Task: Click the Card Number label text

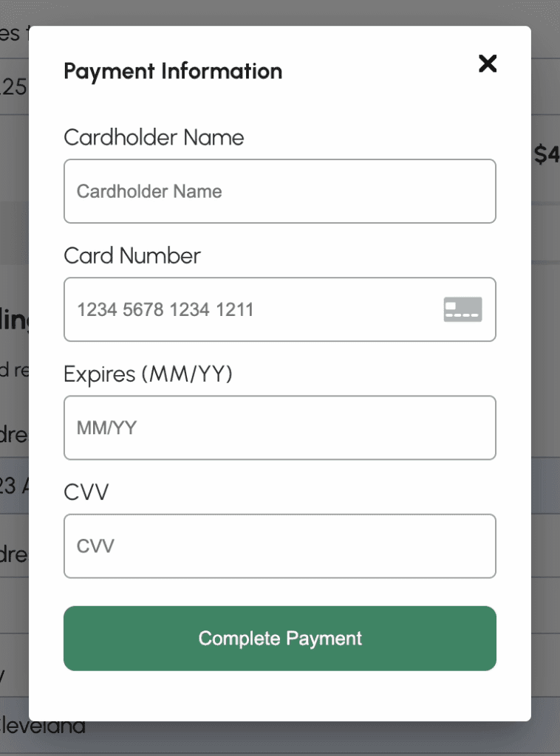Action: point(132,255)
